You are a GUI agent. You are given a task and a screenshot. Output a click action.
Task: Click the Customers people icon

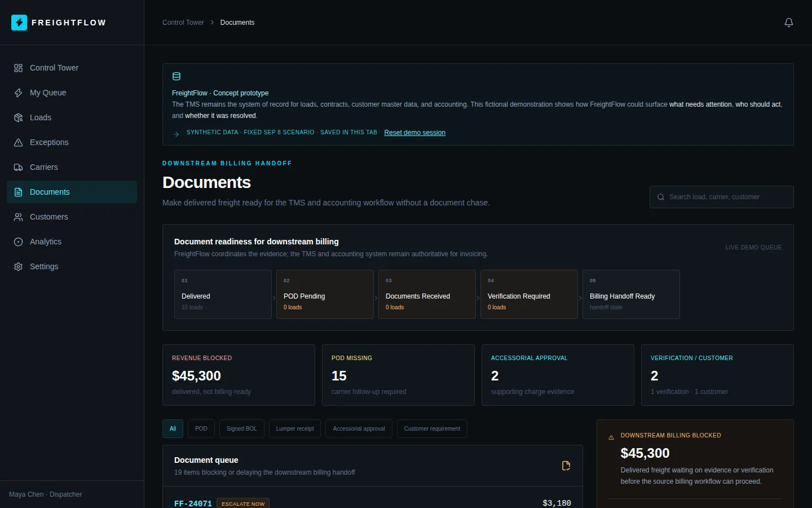(x=18, y=217)
